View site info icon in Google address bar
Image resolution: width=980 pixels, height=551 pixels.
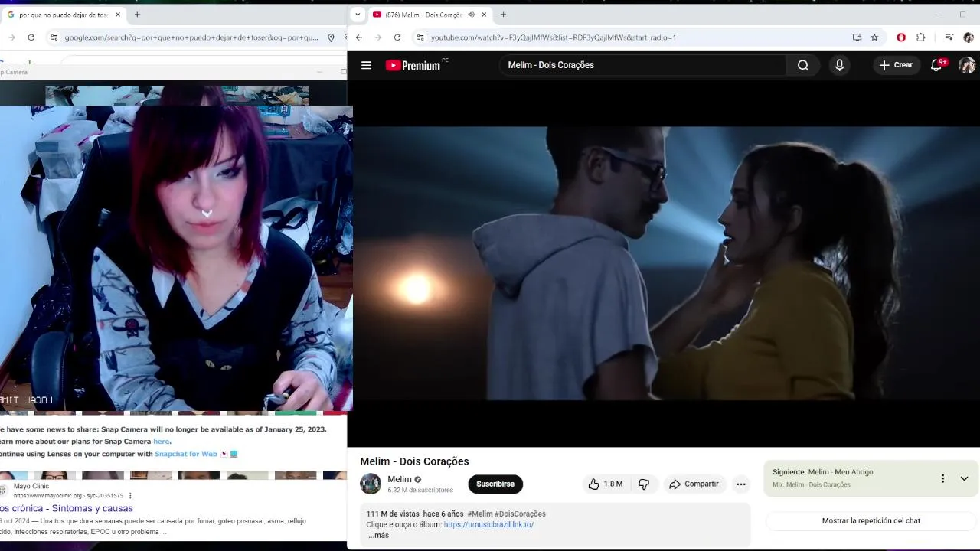54,37
